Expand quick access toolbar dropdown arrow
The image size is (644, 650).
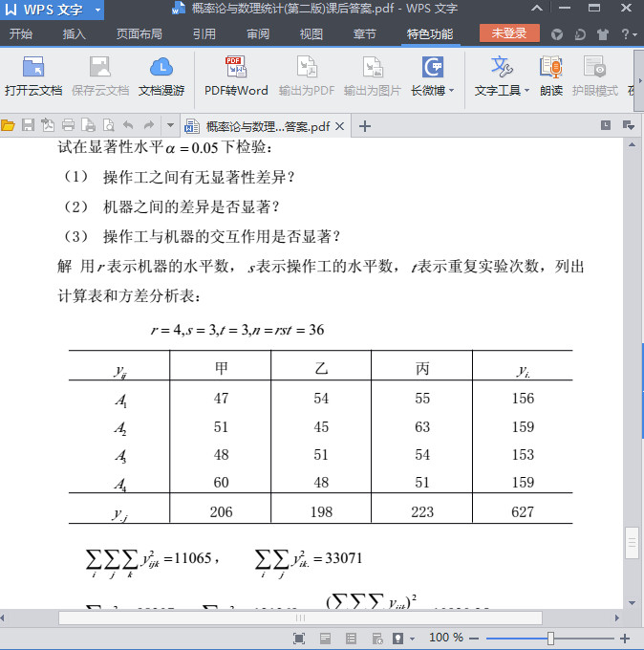(x=170, y=125)
